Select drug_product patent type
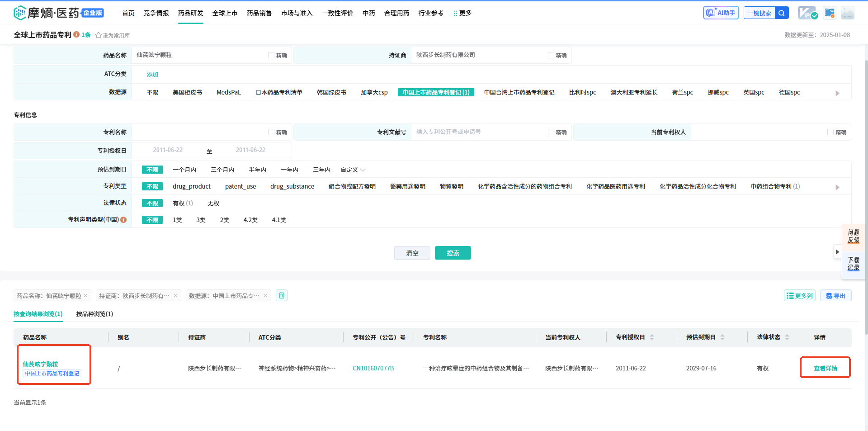The width and height of the screenshot is (868, 431). coord(192,186)
